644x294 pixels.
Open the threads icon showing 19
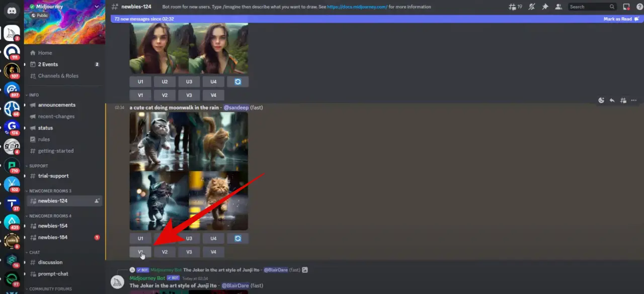(x=515, y=7)
